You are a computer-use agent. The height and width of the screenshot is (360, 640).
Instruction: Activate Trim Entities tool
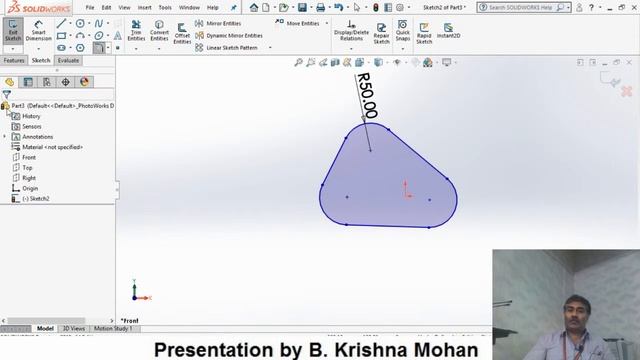[x=136, y=30]
